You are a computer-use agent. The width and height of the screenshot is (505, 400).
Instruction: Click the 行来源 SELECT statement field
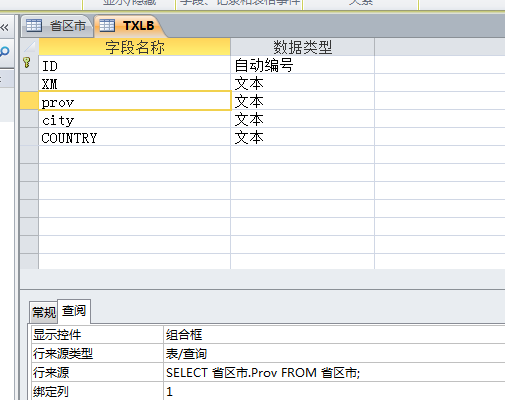(x=334, y=372)
